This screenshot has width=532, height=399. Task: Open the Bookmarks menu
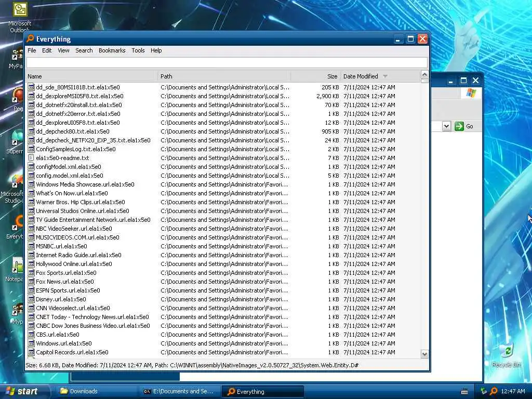[112, 50]
